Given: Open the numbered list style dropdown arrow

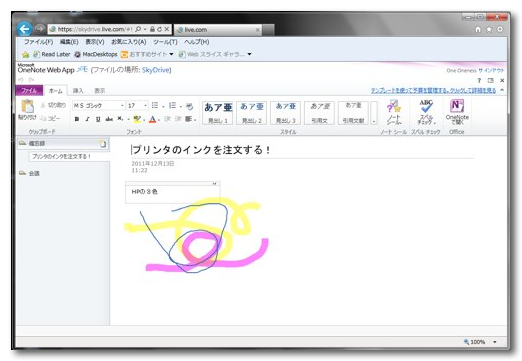Looking at the screenshot, I should pos(180,106).
